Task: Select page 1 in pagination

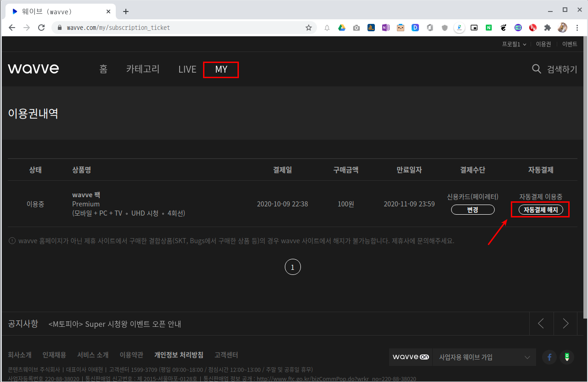Action: point(293,267)
